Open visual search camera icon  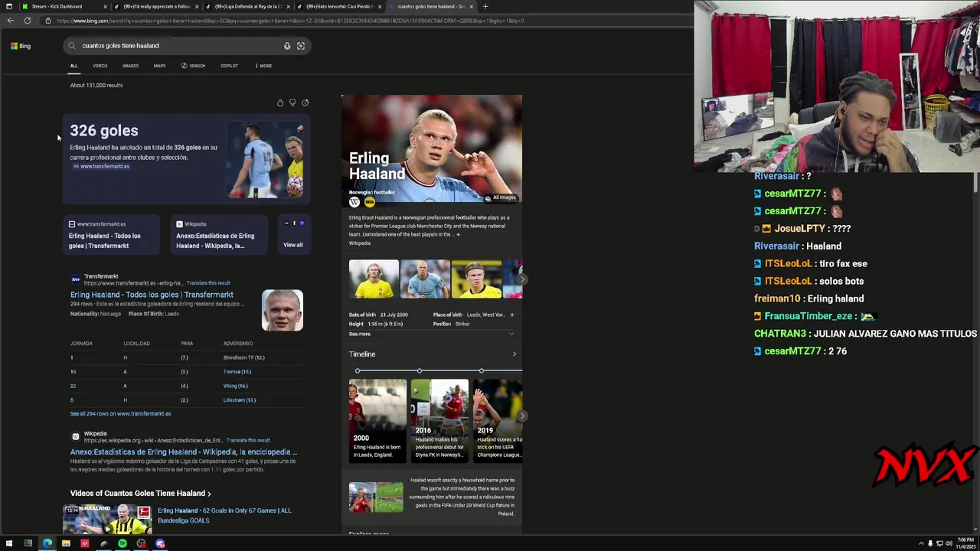tap(301, 46)
